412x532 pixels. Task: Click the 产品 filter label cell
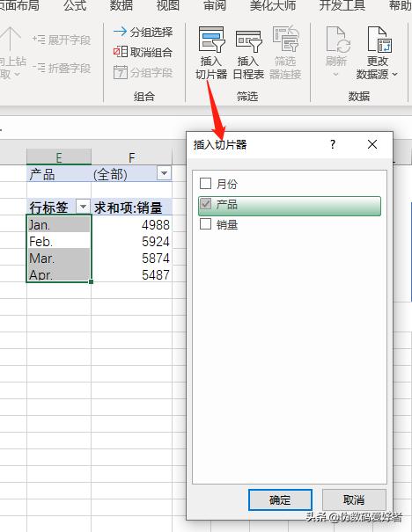(x=59, y=174)
